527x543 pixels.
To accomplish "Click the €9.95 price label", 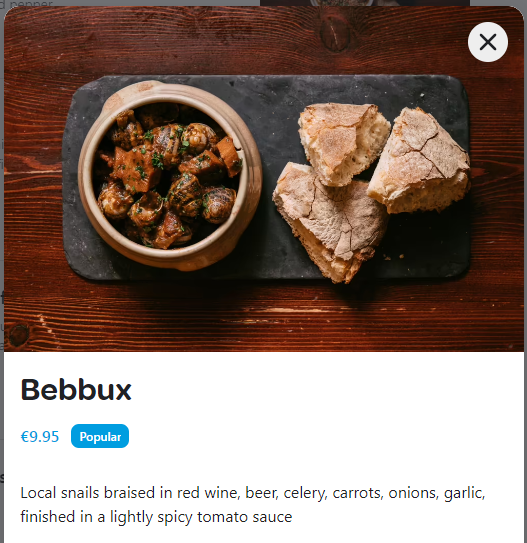I will [x=40, y=437].
